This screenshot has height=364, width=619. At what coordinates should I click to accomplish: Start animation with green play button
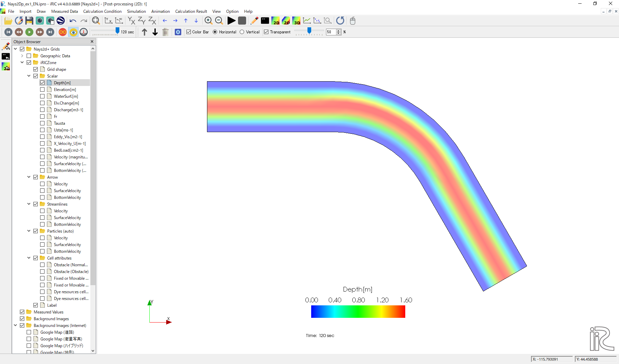tap(29, 32)
